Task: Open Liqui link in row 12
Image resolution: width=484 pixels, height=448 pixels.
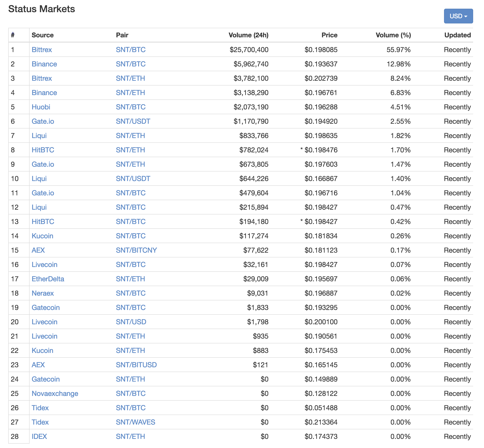Action: pyautogui.click(x=39, y=207)
